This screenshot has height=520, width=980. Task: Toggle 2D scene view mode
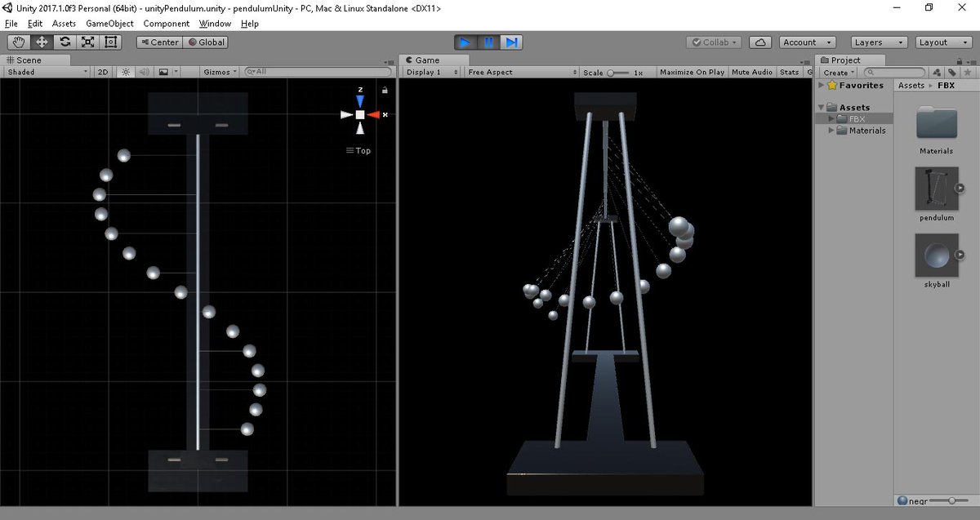[103, 72]
